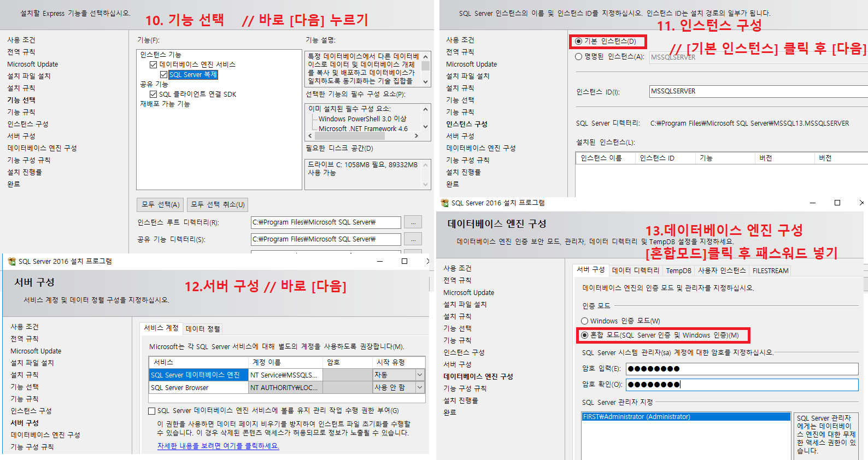The width and height of the screenshot is (868, 460).
Task: Select FIRST\Administrator in the administrators list
Action: (686, 416)
